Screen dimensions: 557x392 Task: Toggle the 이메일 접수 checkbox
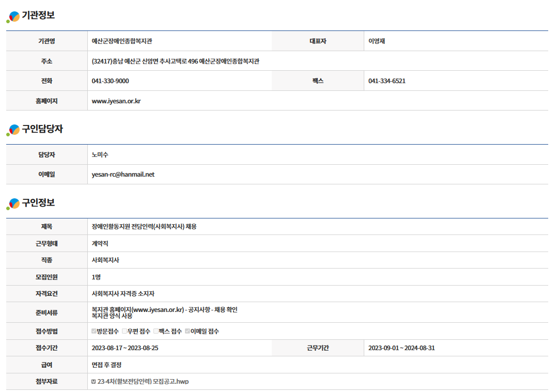(188, 331)
